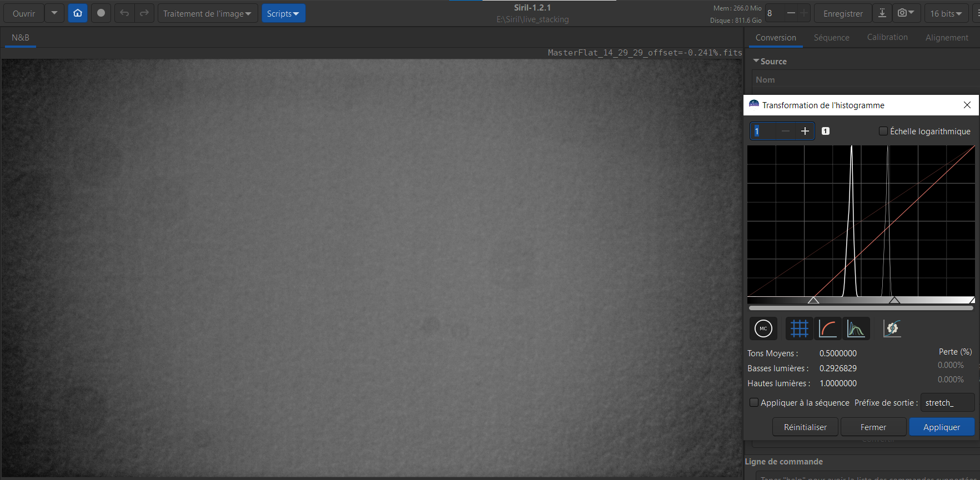Image resolution: width=980 pixels, height=480 pixels.
Task: Open the camera snapshot menu
Action: coord(906,13)
